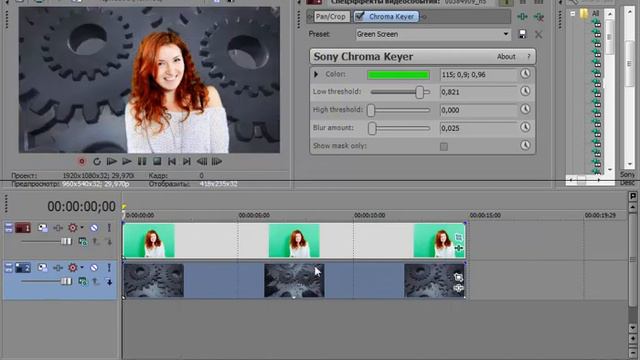Remove selected plug-in from chain
This screenshot has height=360, width=640.
pos(539,17)
